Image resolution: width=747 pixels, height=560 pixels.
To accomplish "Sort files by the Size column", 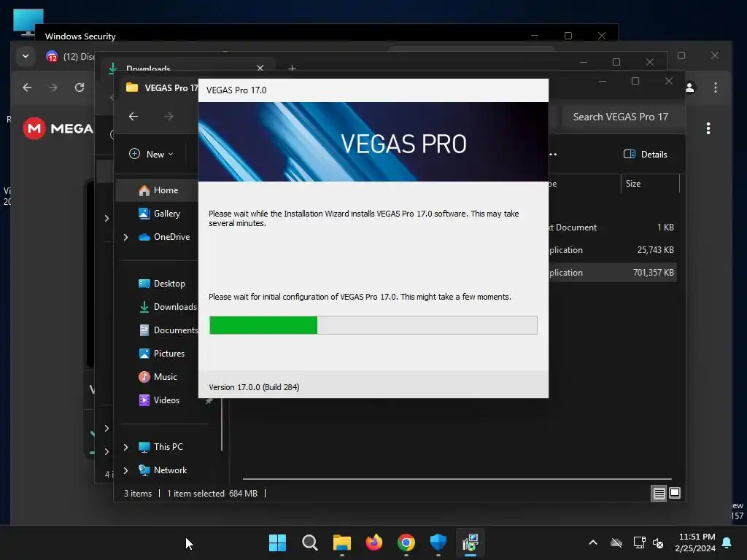I will point(650,183).
